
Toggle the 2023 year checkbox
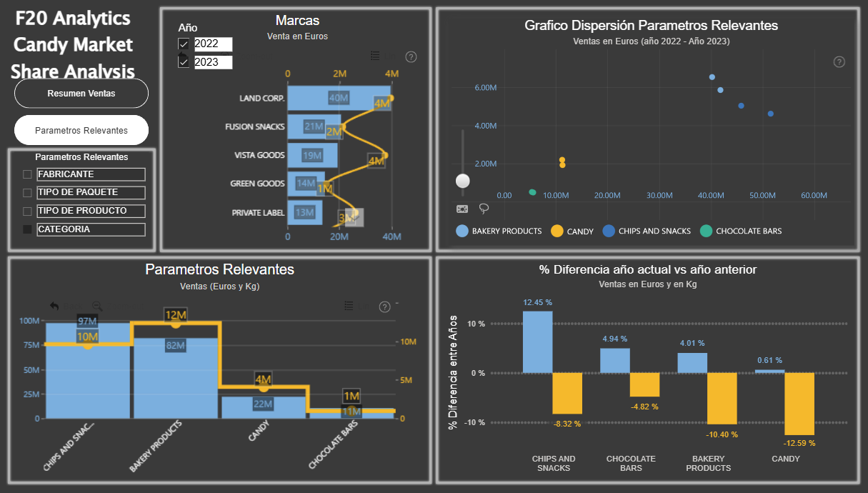[184, 62]
